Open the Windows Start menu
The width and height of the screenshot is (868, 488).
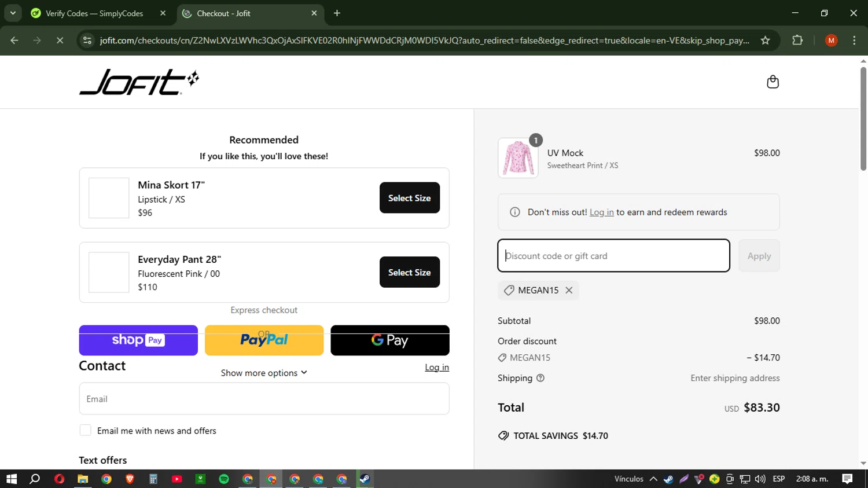pyautogui.click(x=12, y=479)
